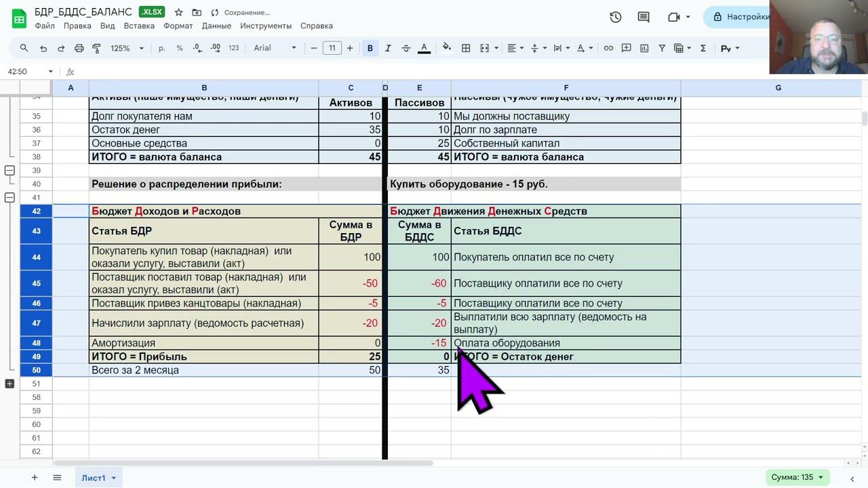Screen dimensions: 868x488
Task: Decrease the decimal places
Action: 197,48
